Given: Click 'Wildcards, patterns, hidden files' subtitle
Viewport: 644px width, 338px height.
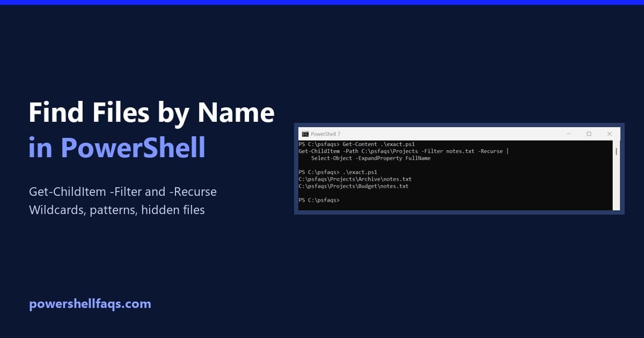Looking at the screenshot, I should click(117, 210).
